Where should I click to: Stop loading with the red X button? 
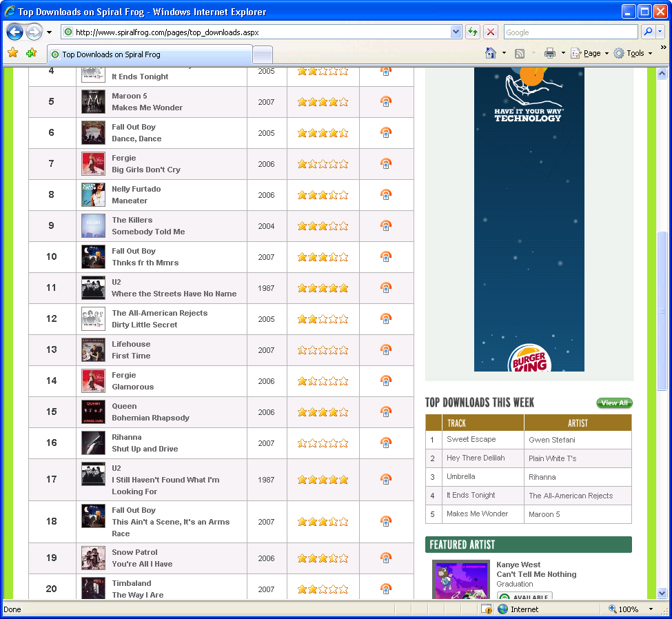click(x=491, y=32)
